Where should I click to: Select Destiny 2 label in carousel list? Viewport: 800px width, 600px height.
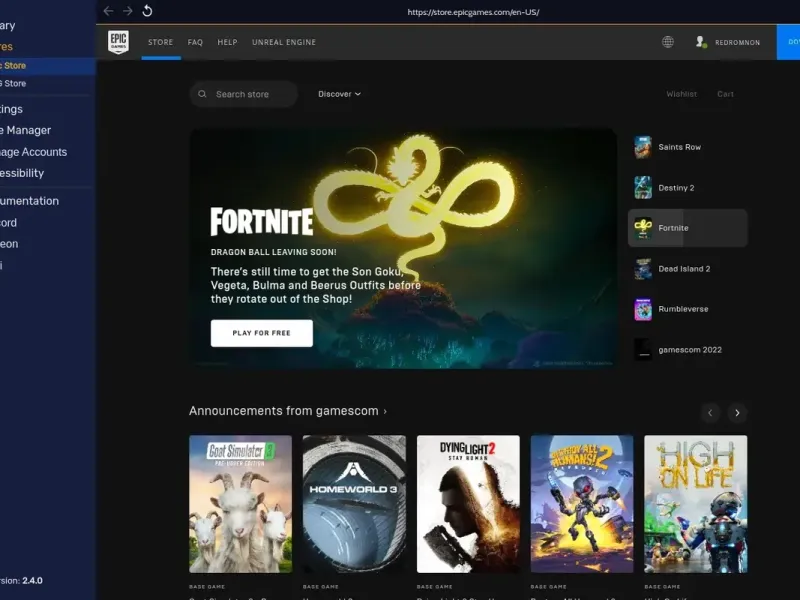(x=676, y=188)
